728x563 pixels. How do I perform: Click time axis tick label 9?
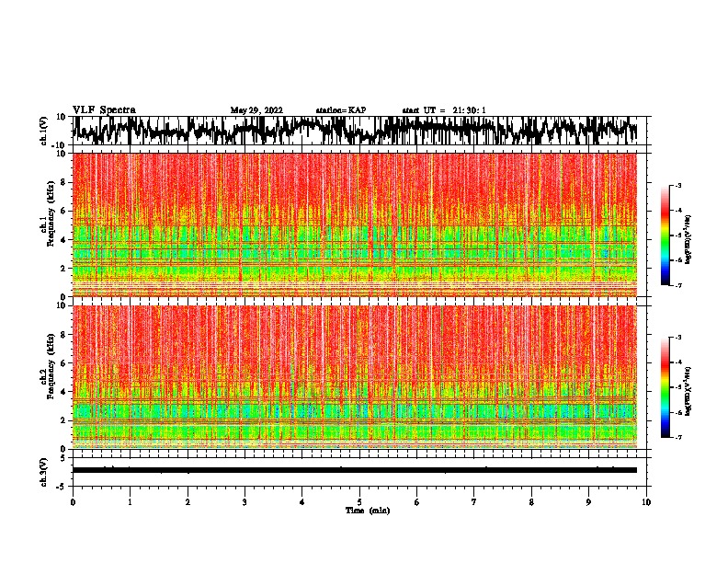[x=588, y=502]
